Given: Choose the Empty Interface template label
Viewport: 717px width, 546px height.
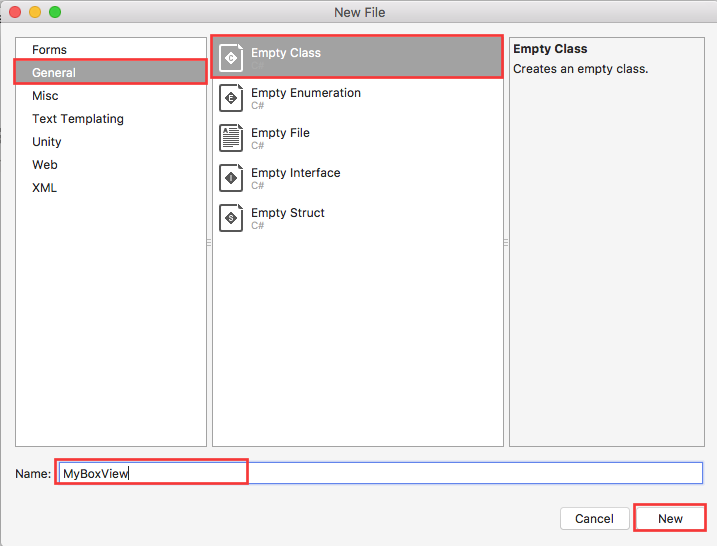Looking at the screenshot, I should click(296, 173).
